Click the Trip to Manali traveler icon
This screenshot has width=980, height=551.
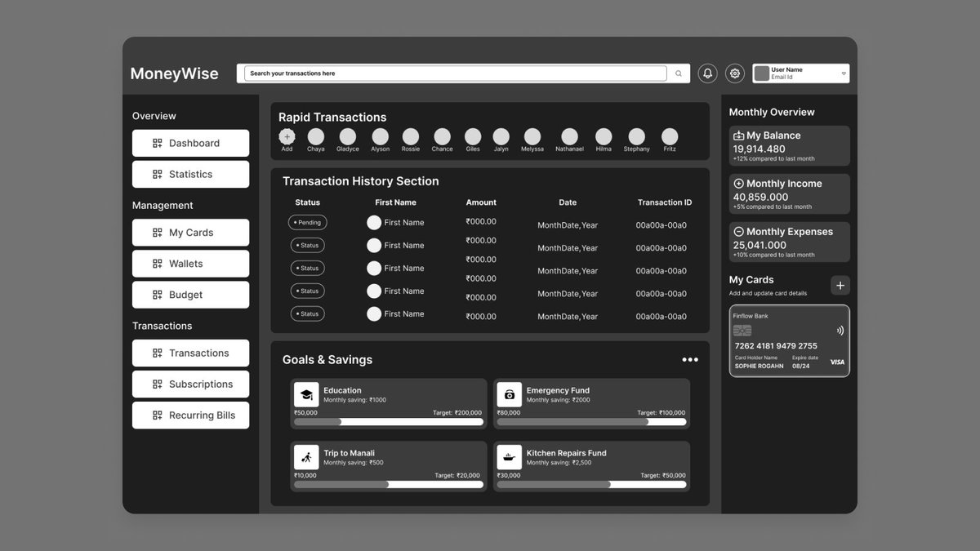pos(306,457)
